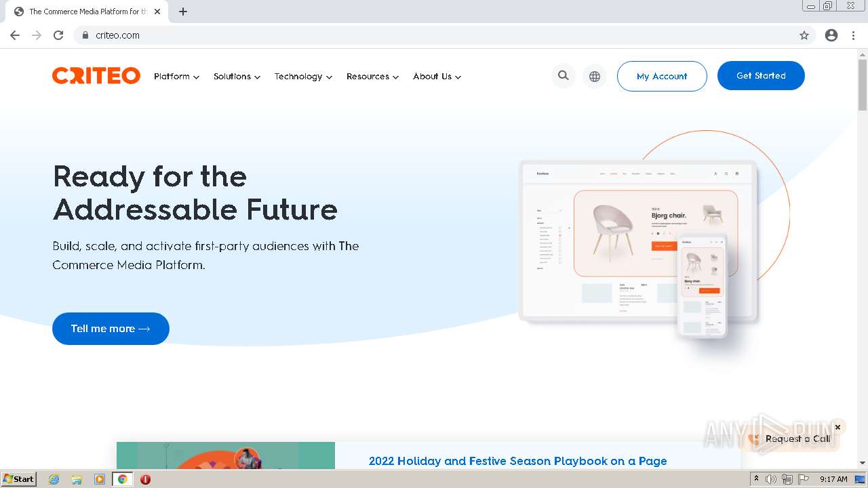The image size is (868, 488).
Task: Click the Get Started button
Action: (x=761, y=75)
